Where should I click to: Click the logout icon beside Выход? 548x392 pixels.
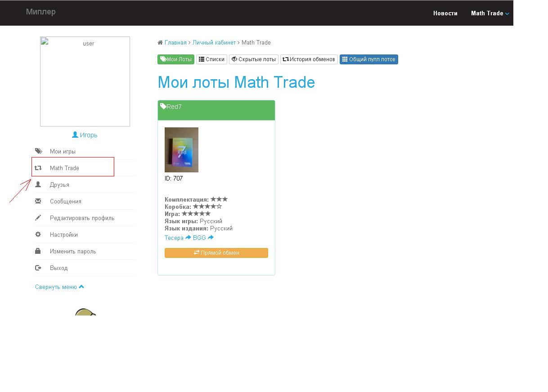click(x=38, y=268)
